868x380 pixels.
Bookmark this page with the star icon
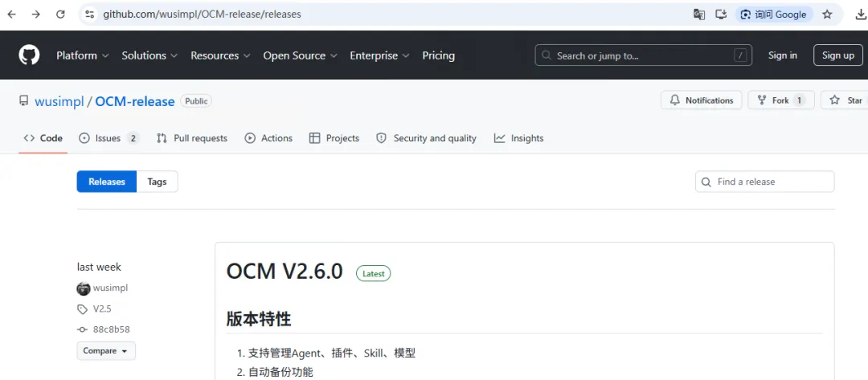827,14
